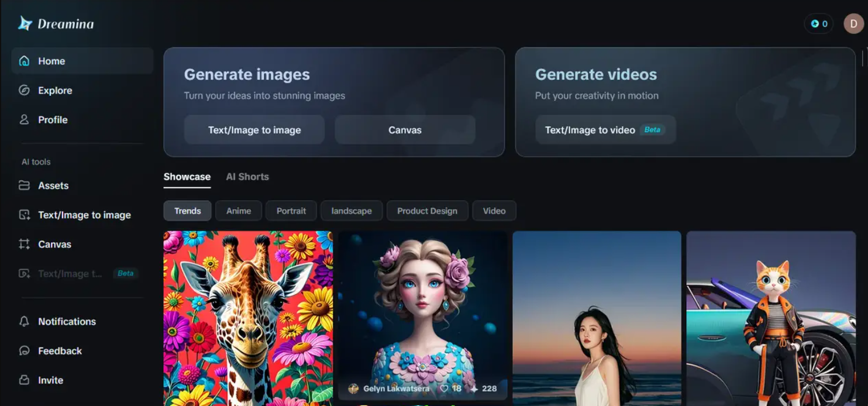This screenshot has width=868, height=406.
Task: Click the Canvas crop-frame icon
Action: click(24, 244)
